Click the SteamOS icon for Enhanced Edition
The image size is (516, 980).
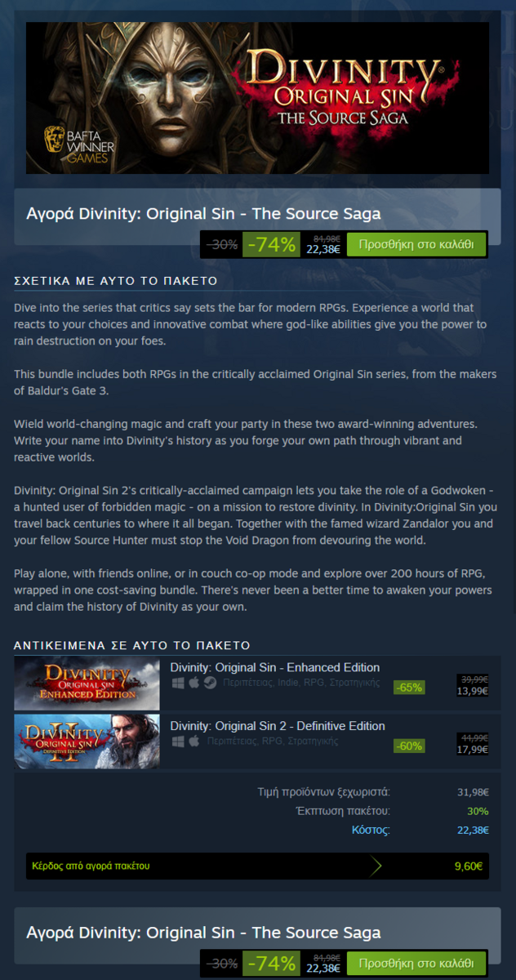click(x=210, y=683)
